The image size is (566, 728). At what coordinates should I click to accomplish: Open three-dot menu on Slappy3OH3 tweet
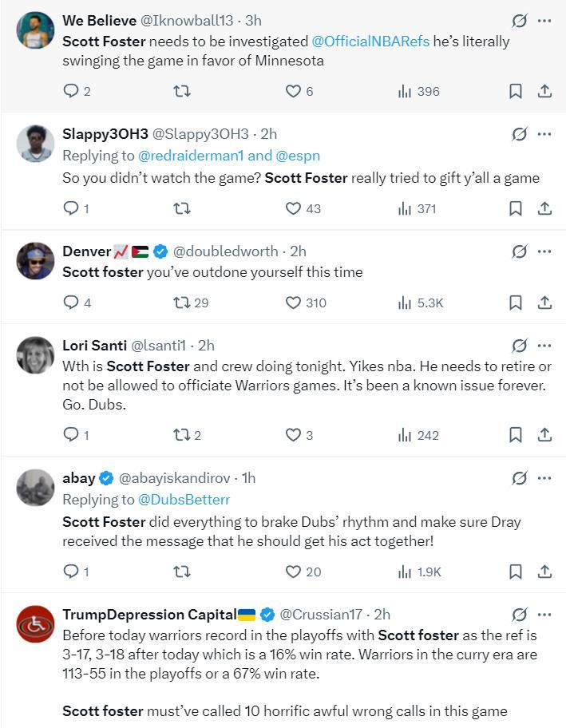pyautogui.click(x=544, y=133)
